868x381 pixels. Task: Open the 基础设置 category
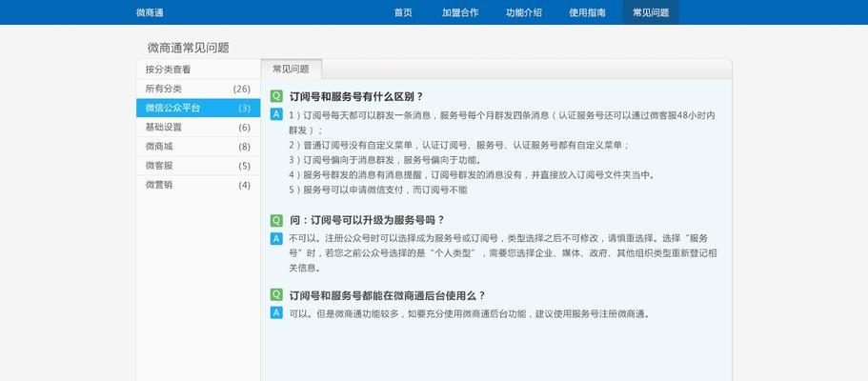198,127
